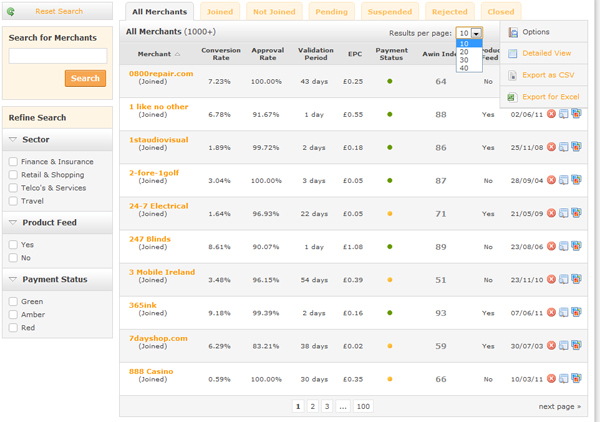This screenshot has height=422, width=600.
Task: Click the red X icon for 3 Mobile Ireland
Action: [x=551, y=279]
